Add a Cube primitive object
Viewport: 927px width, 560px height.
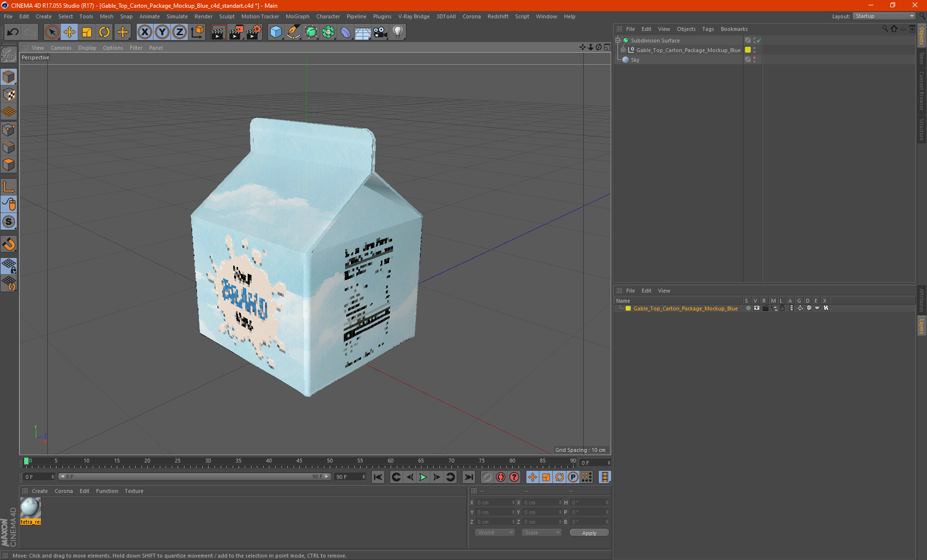[x=276, y=32]
